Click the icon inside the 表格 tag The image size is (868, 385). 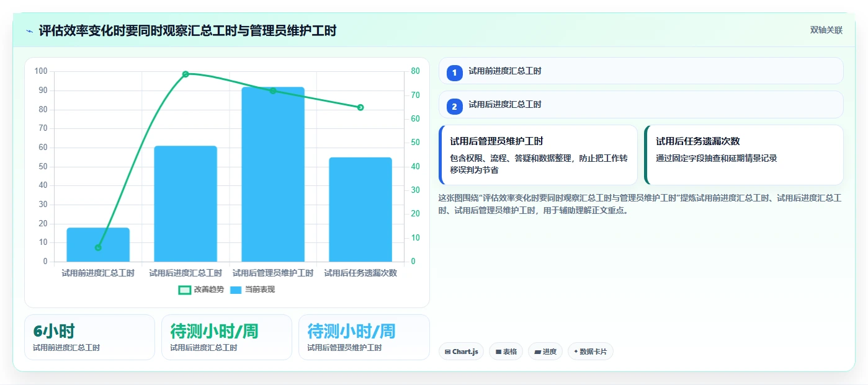498,352
